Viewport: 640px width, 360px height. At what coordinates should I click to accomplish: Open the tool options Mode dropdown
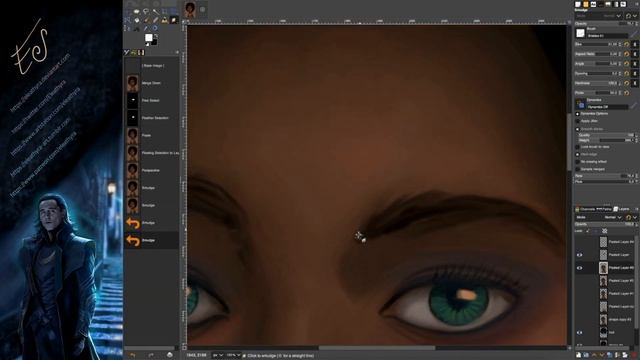point(598,16)
